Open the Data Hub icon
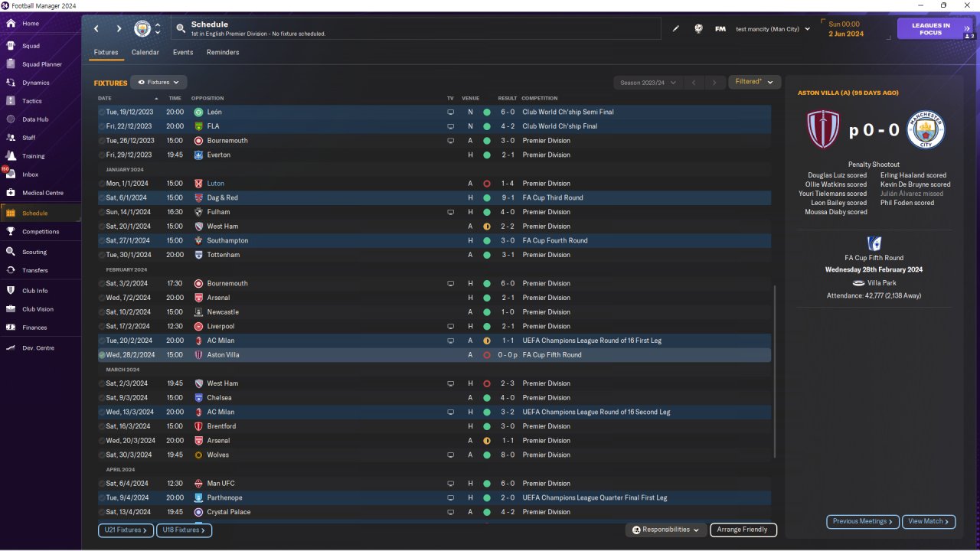This screenshot has width=980, height=551. (11, 119)
